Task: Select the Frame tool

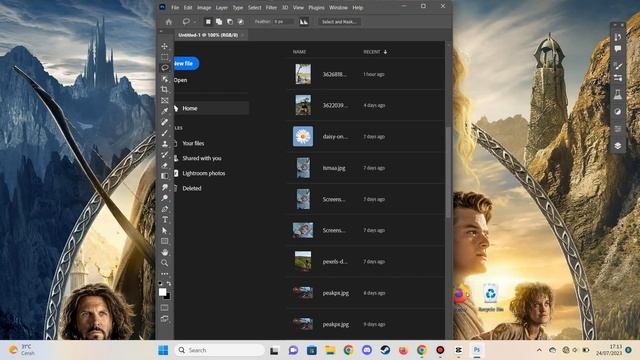Action: pos(164,100)
